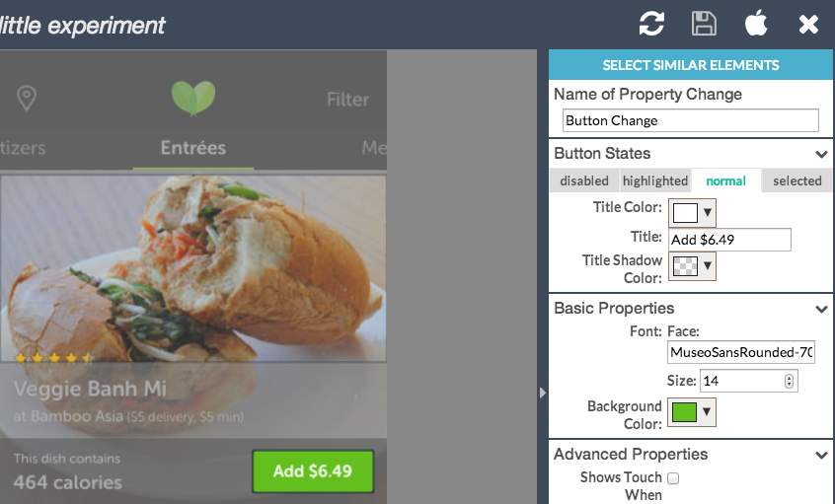Click the floppy disk save icon
The width and height of the screenshot is (835, 504).
tap(704, 24)
